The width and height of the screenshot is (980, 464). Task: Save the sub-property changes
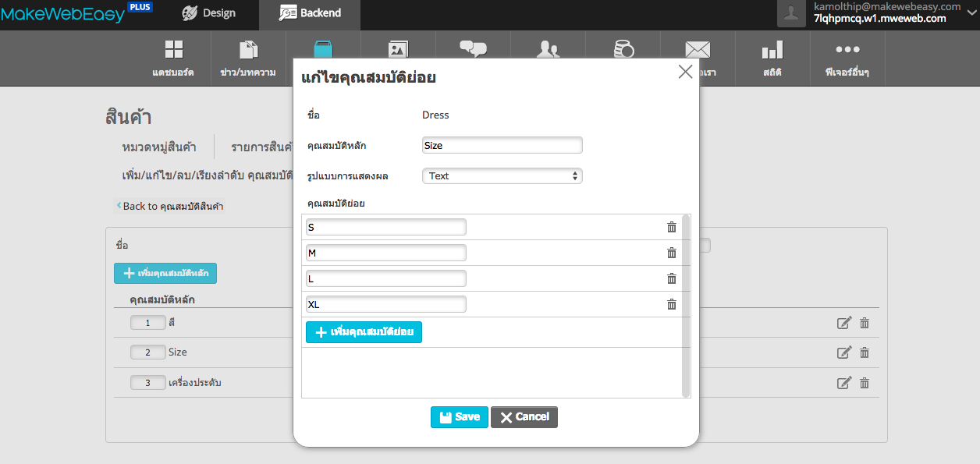[459, 417]
